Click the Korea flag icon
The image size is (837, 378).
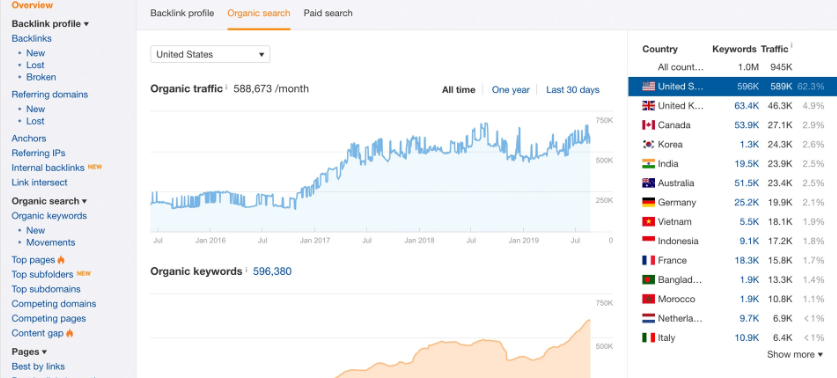[649, 144]
